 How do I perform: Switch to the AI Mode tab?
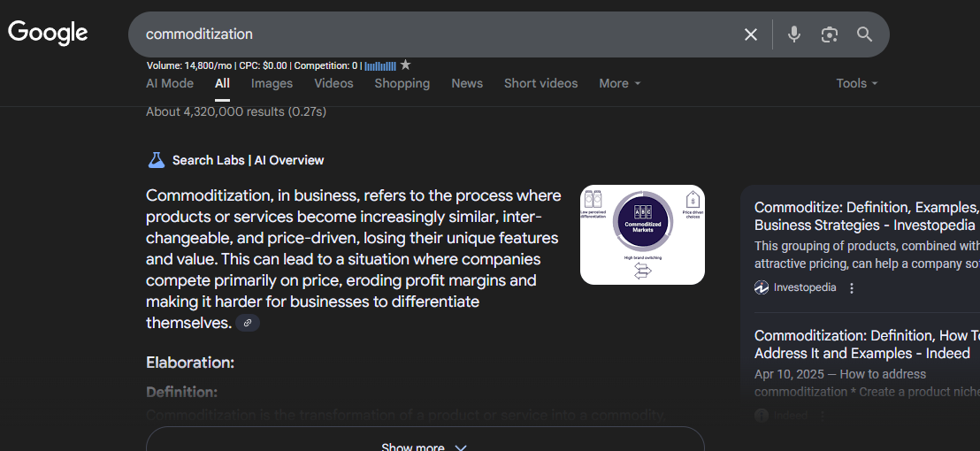click(170, 83)
